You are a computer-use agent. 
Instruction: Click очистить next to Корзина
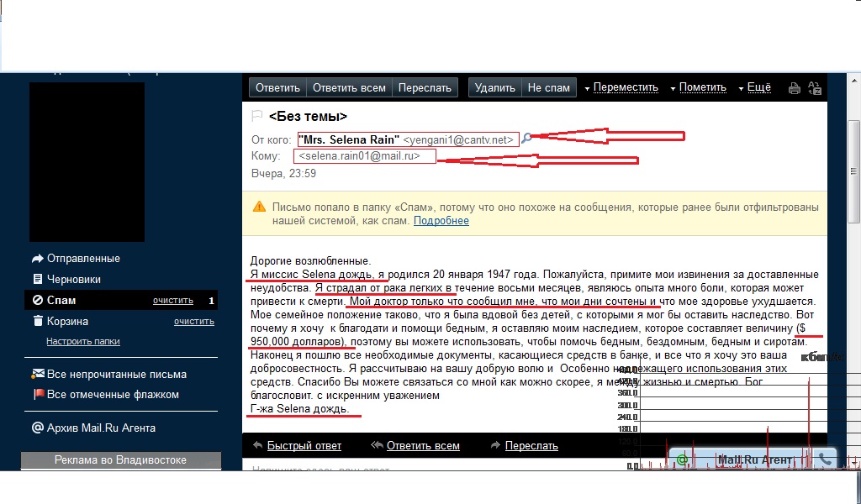tap(194, 322)
